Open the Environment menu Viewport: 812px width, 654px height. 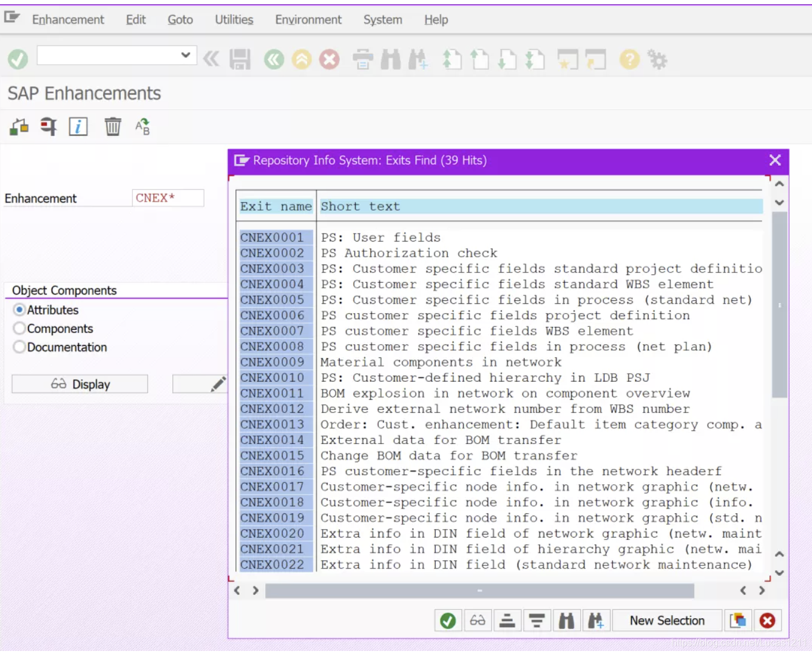[308, 19]
